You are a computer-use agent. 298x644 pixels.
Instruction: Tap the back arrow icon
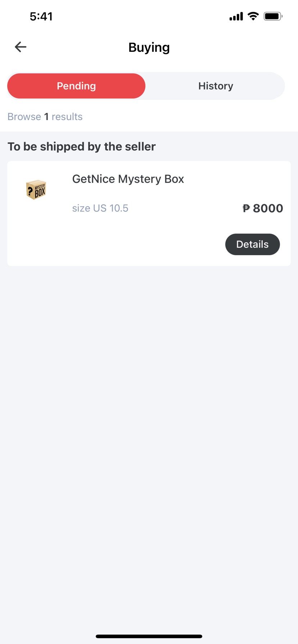[21, 47]
